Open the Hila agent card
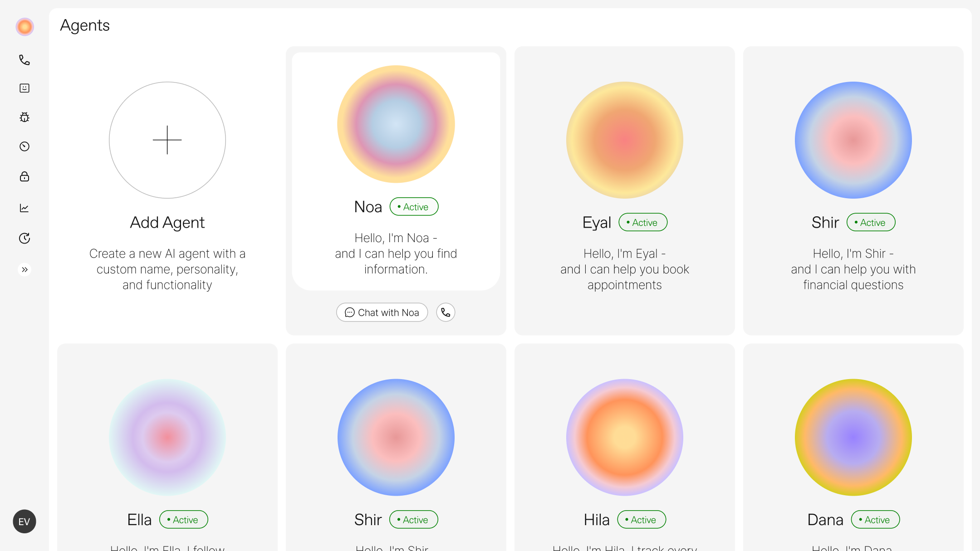Screen dimensions: 980x551 click(x=625, y=447)
